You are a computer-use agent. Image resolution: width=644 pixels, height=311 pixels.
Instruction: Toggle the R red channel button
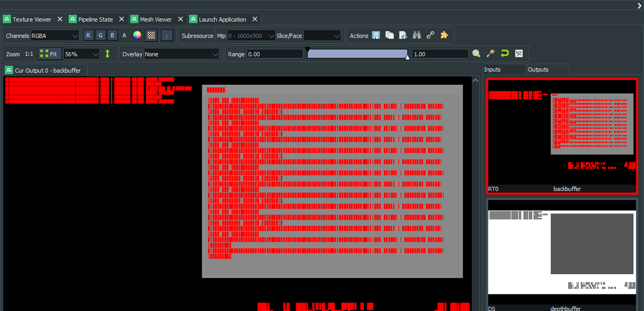88,35
